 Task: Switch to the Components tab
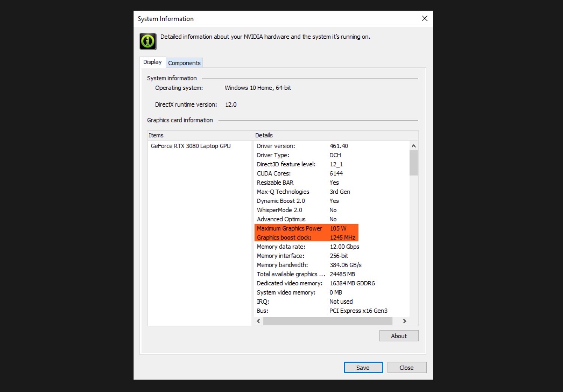coord(184,63)
